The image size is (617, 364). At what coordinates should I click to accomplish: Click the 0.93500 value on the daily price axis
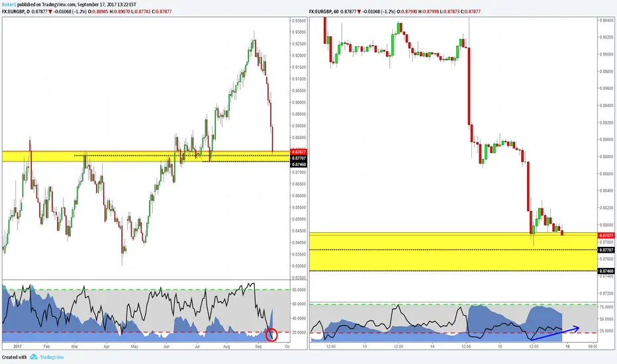pos(299,21)
